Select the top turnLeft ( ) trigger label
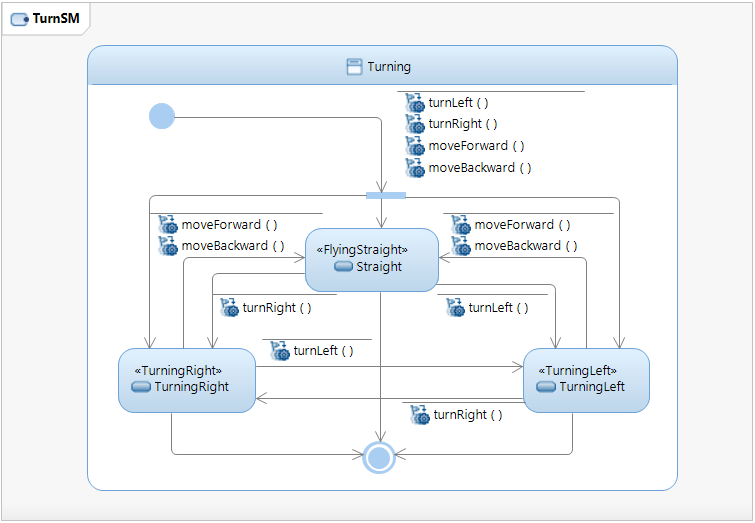Viewport: 755px width, 523px height. [x=458, y=103]
